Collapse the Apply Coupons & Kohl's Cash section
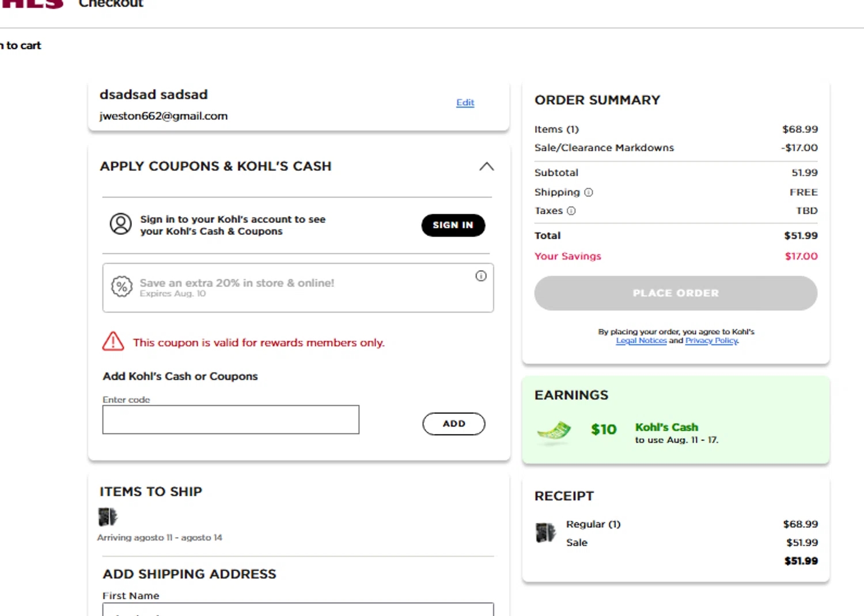The width and height of the screenshot is (864, 616). [487, 166]
